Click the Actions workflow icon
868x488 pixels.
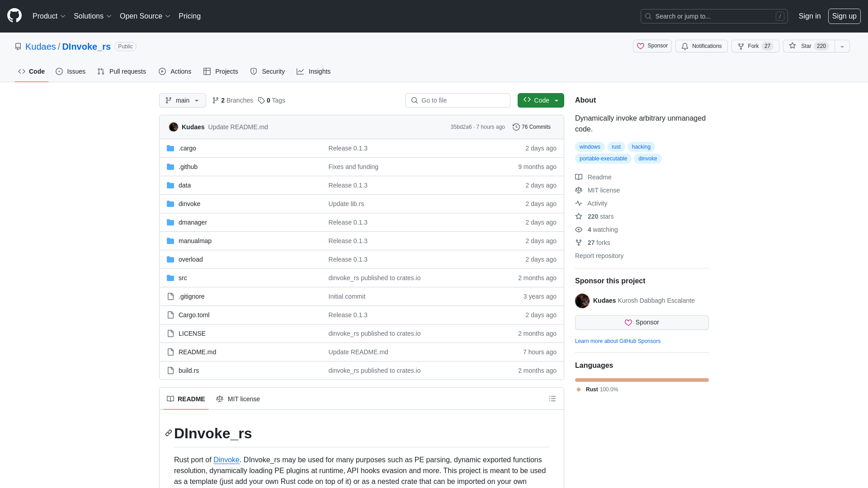coord(162,71)
